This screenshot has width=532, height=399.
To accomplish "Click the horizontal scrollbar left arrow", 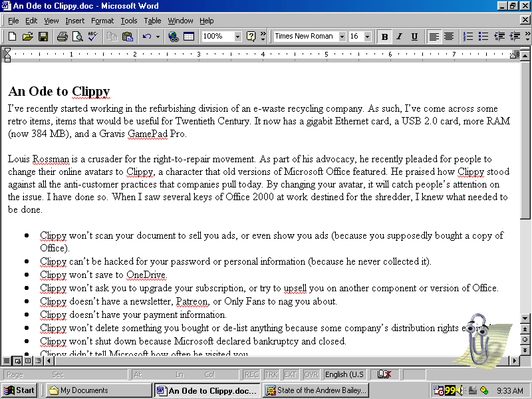I will tap(49, 360).
